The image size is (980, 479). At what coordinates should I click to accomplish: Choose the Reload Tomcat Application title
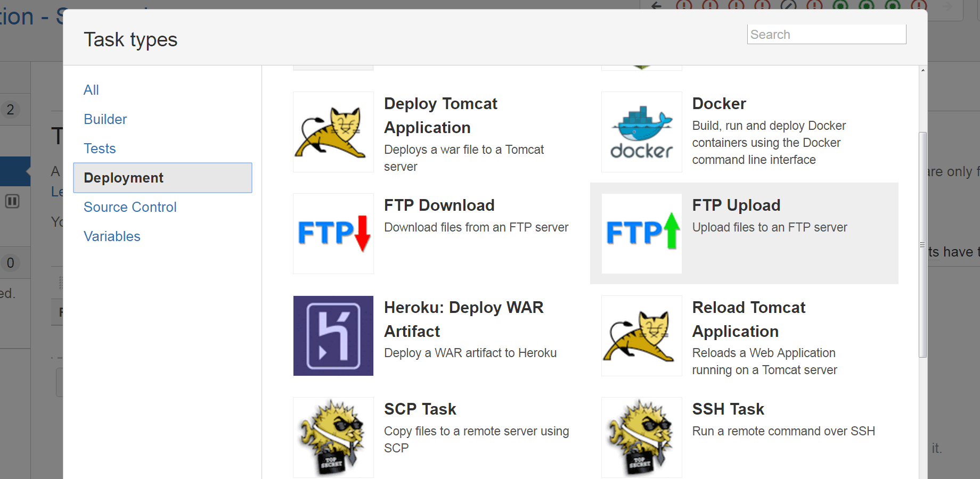coord(749,319)
